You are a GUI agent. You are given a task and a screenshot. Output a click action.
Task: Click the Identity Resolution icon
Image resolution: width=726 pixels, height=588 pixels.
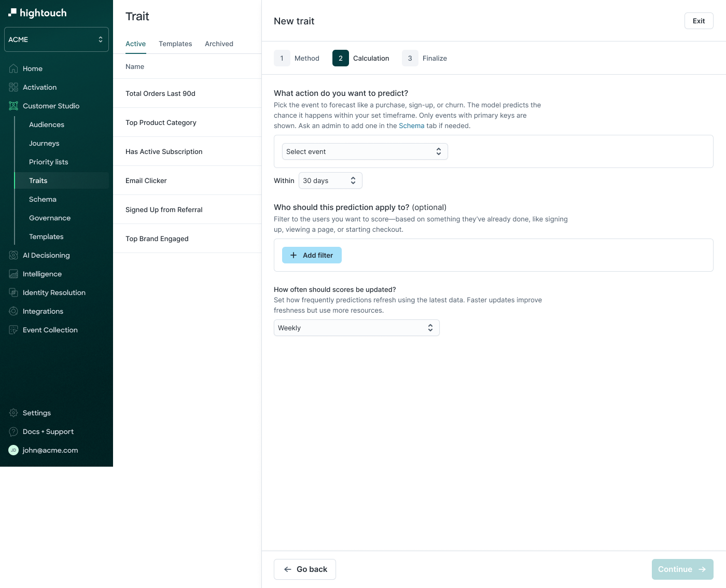point(13,292)
